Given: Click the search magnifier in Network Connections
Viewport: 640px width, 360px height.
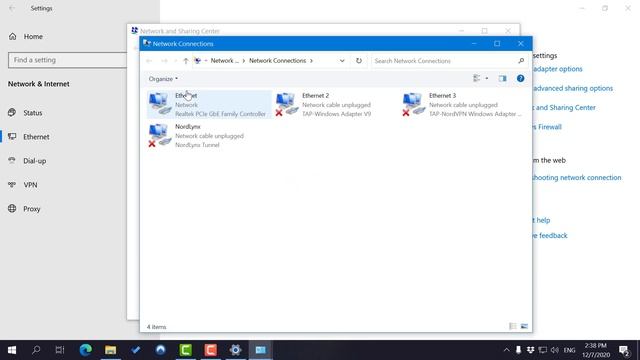Looking at the screenshot, I should (521, 61).
